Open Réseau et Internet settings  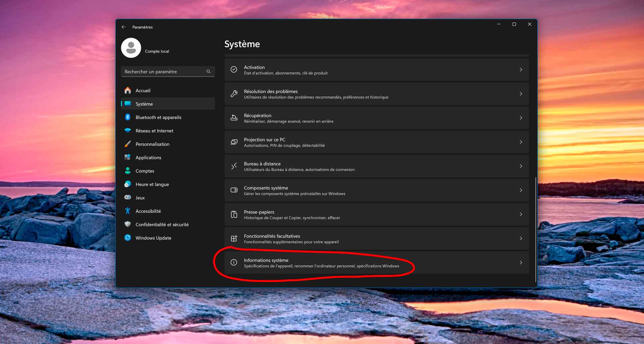168,131
